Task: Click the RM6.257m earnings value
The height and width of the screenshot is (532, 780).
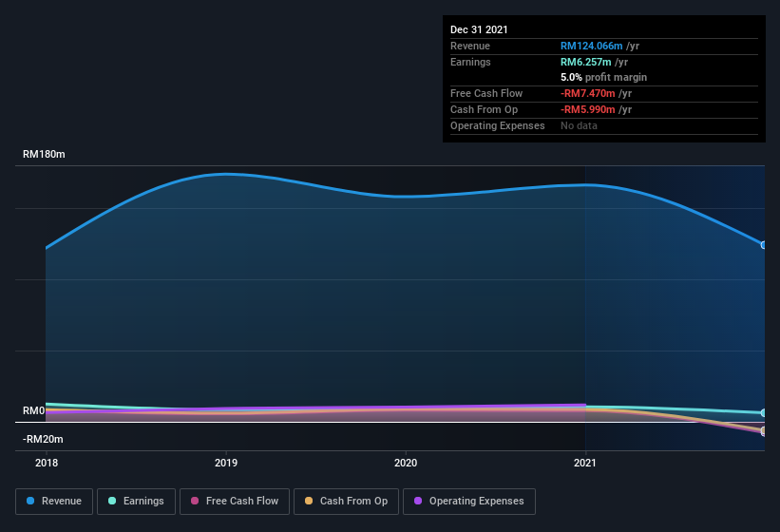Action: [x=586, y=62]
